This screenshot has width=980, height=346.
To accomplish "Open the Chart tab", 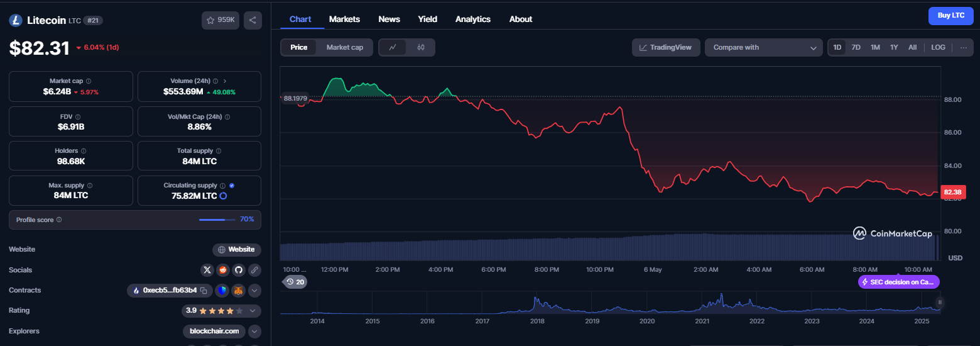I will coord(300,19).
